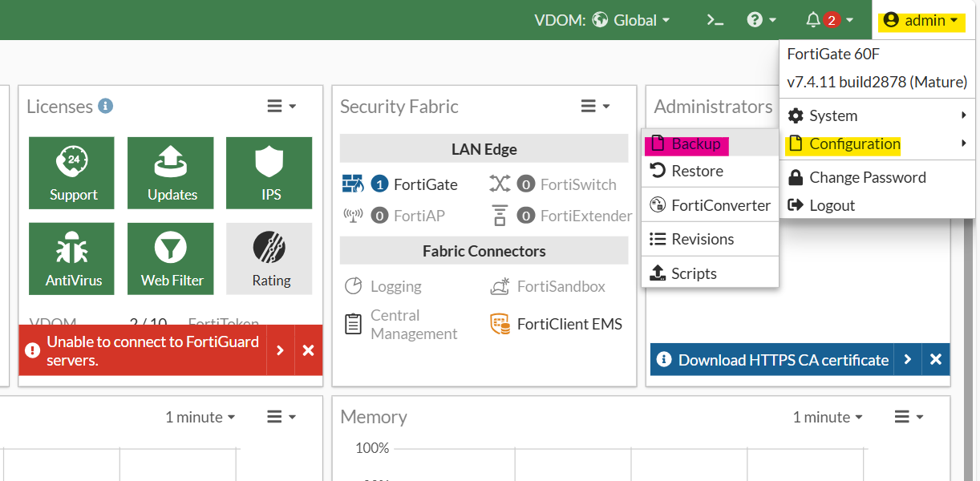Click Download HTTPS CA certificate
Viewport: 980px width, 481px height.
coord(784,360)
